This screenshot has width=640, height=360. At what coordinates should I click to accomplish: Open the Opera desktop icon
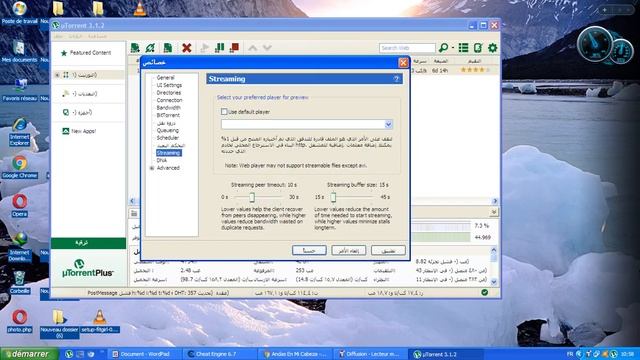click(x=20, y=205)
